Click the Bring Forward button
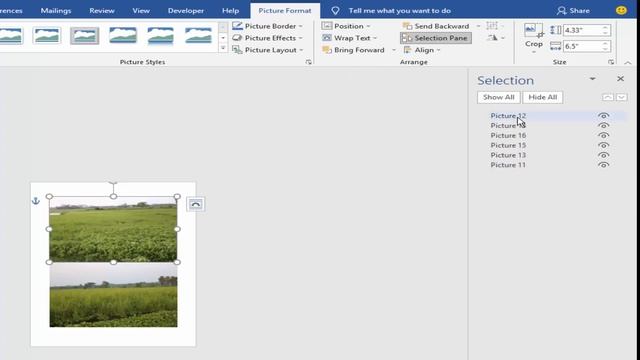The height and width of the screenshot is (360, 640). click(x=353, y=50)
